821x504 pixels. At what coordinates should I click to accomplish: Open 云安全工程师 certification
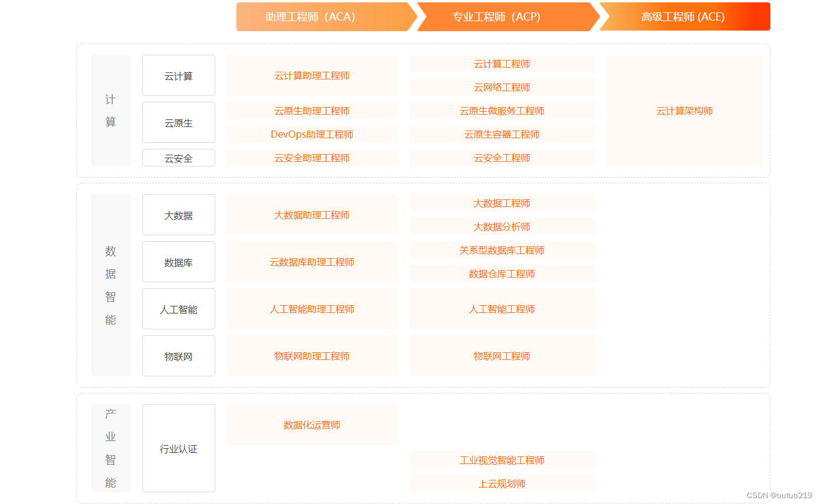(x=502, y=158)
